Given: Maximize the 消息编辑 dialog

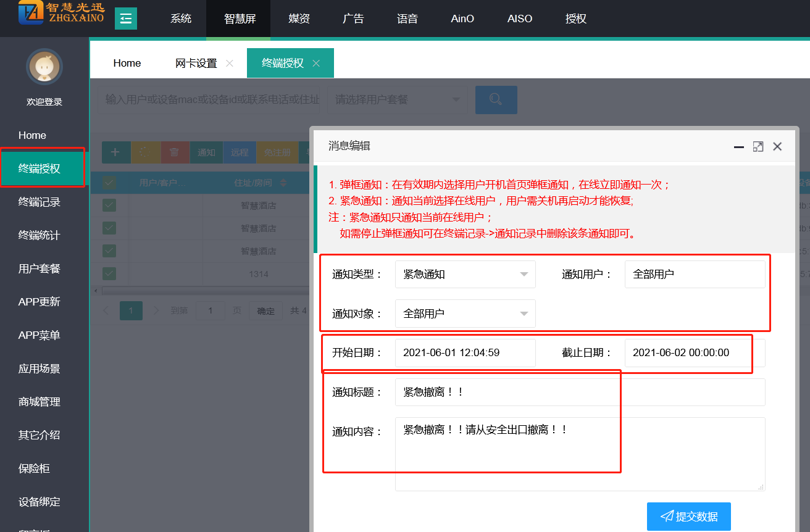Looking at the screenshot, I should click(758, 146).
